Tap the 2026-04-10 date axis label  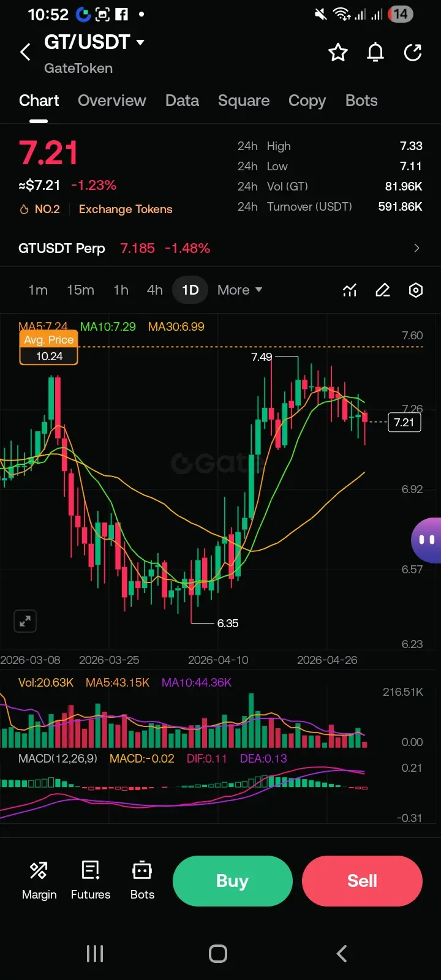pos(218,660)
